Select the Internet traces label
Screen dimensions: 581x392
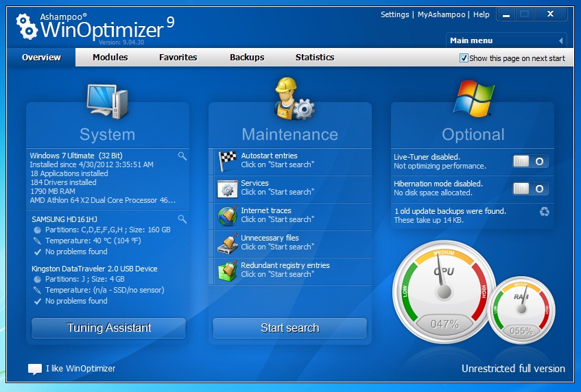pyautogui.click(x=266, y=210)
